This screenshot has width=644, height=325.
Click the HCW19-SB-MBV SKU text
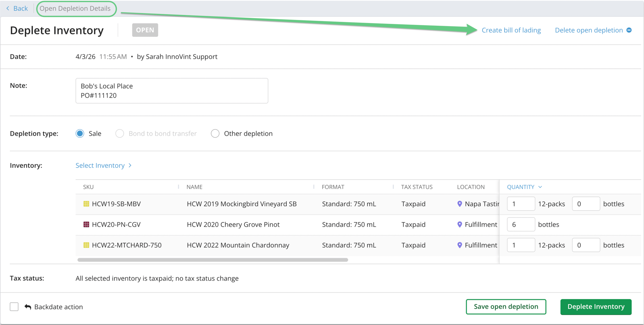pyautogui.click(x=116, y=204)
